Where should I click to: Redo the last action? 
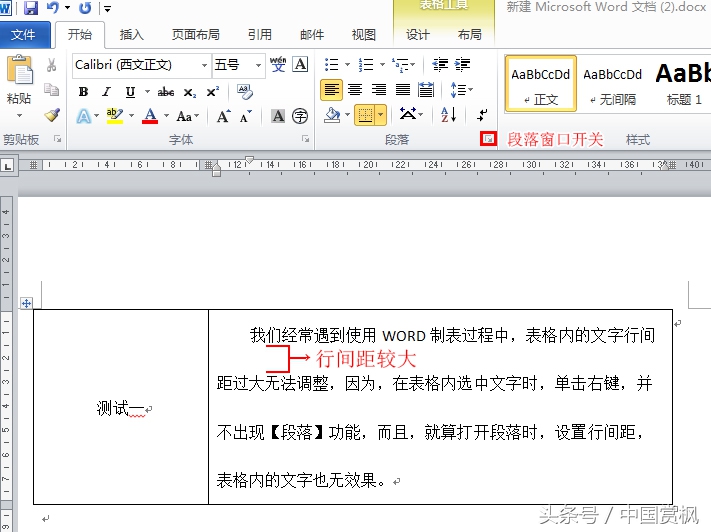[85, 7]
